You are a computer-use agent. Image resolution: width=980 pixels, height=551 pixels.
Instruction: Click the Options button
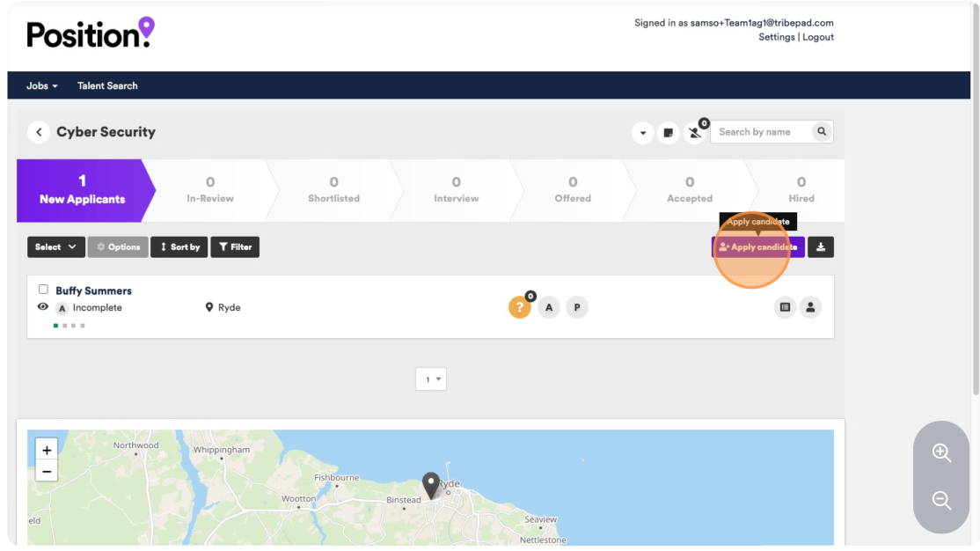[x=118, y=247]
